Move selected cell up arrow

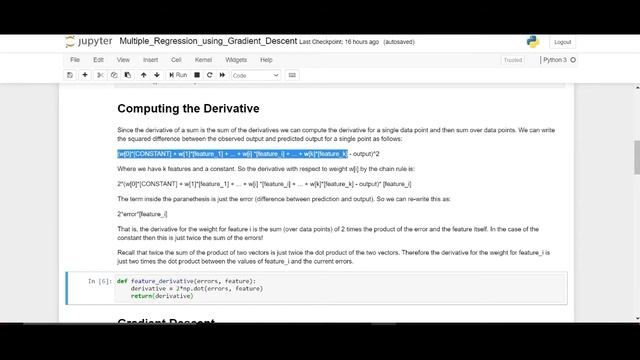coord(144,75)
